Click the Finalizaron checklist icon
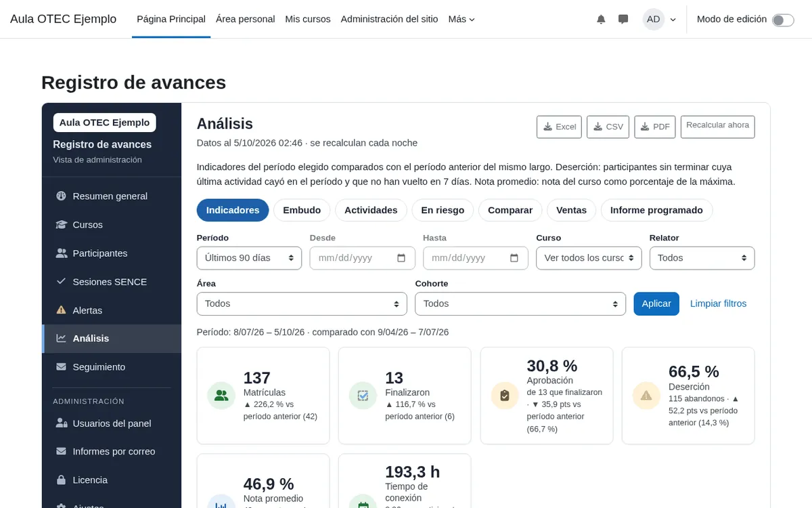This screenshot has width=812, height=508. pos(363,396)
